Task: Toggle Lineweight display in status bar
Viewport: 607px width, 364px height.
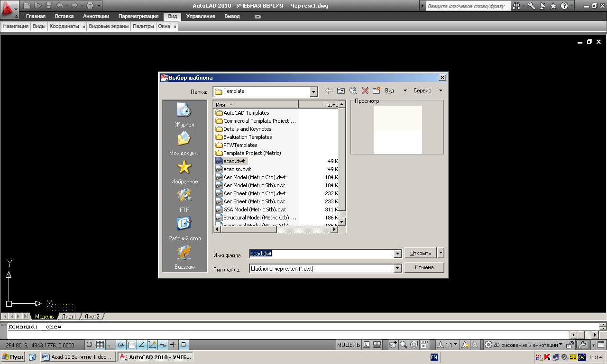Action: click(x=173, y=345)
